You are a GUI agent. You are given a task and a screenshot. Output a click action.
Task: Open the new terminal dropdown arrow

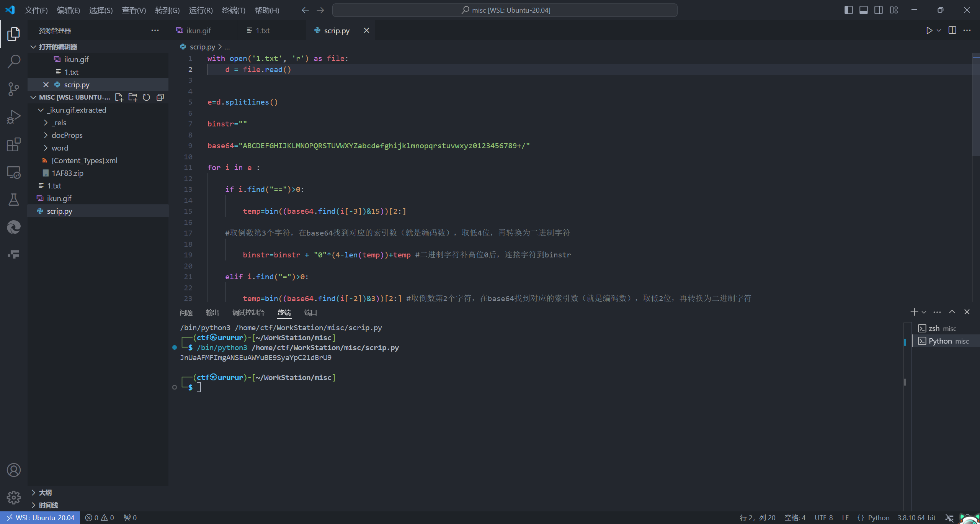[924, 312]
